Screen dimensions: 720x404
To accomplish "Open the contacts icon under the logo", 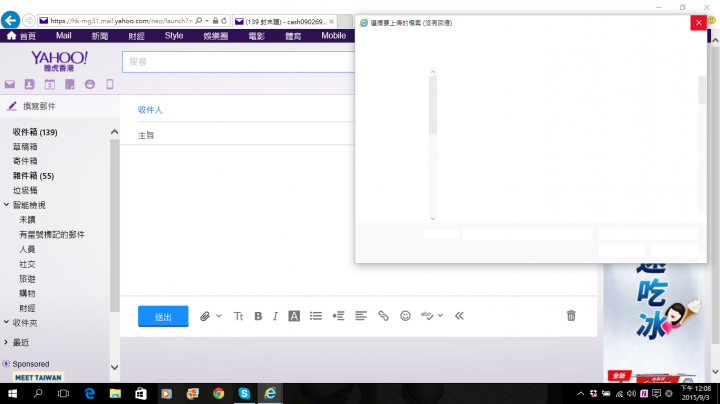I will click(x=29, y=84).
